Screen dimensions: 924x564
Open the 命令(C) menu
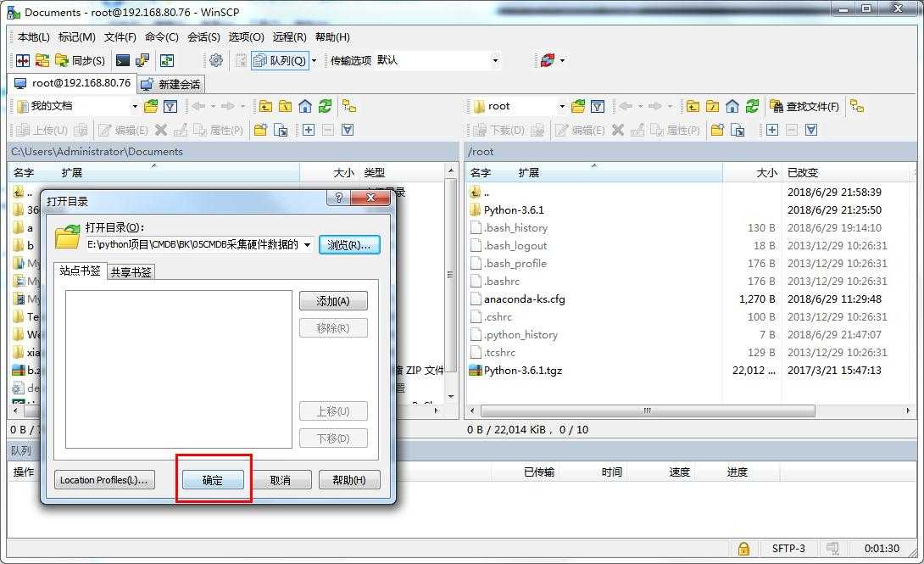tap(161, 37)
